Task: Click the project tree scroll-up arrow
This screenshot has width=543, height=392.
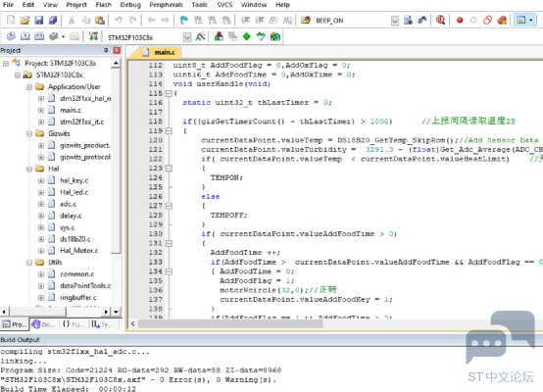Action: pyautogui.click(x=116, y=63)
